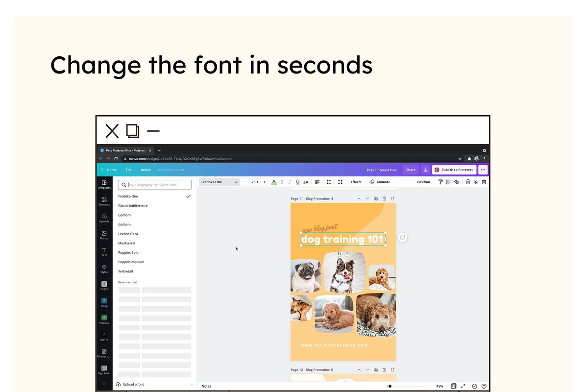Select the Yellowtail font
The image size is (588, 392).
tap(125, 271)
